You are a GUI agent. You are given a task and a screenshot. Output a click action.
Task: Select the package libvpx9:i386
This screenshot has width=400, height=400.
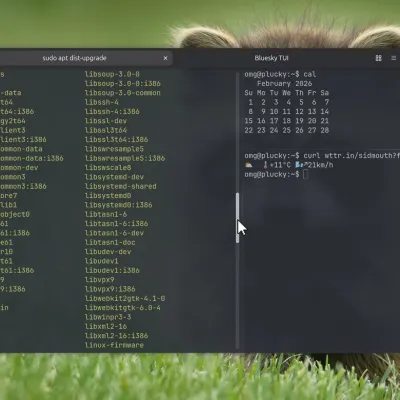(110, 289)
